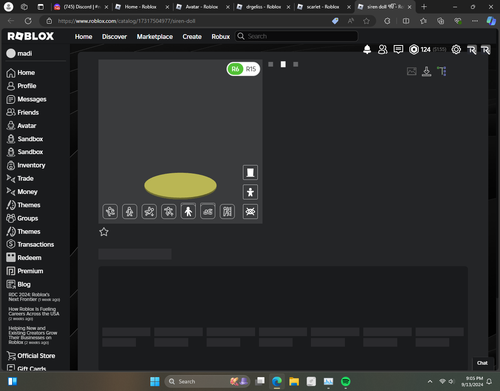
Task: Go to Friends in the sidebar
Action: point(23,112)
